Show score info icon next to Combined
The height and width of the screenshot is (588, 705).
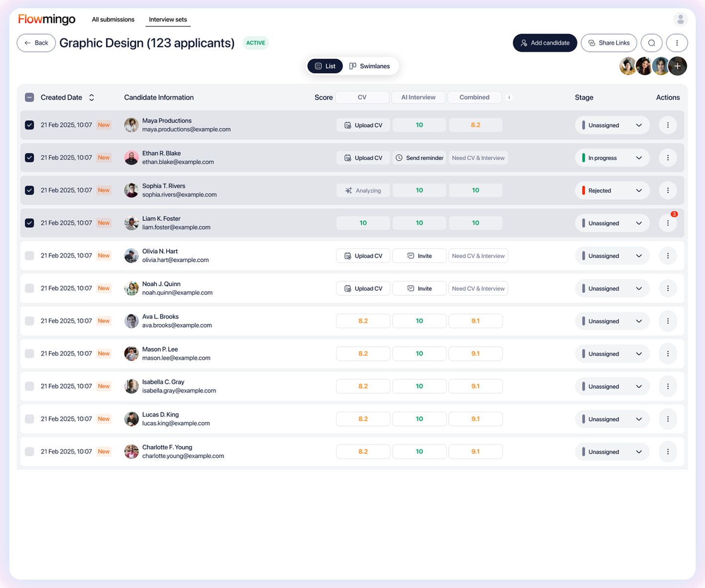509,97
